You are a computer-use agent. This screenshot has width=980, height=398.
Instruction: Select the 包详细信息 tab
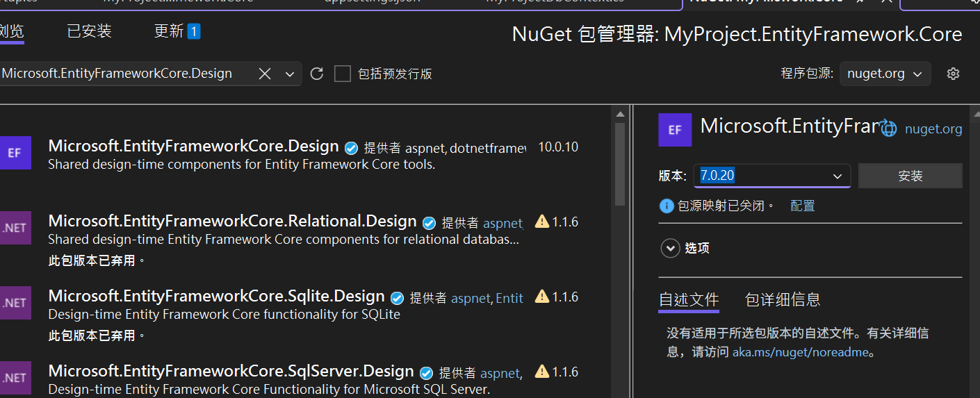tap(783, 299)
